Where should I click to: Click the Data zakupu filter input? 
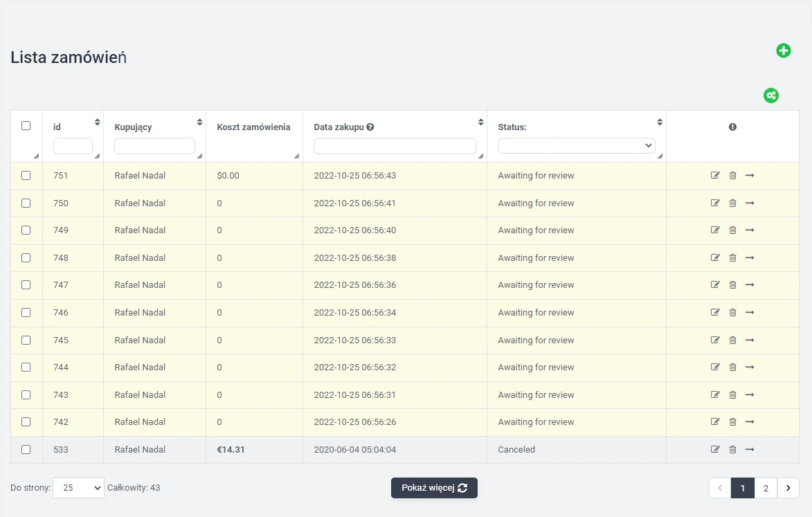[395, 146]
